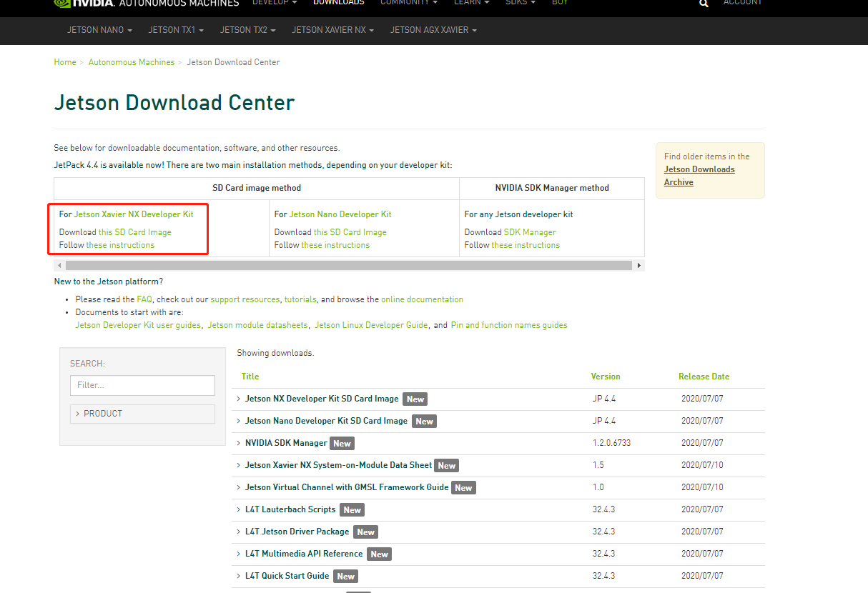
Task: Expand the JETSON XAVIER NX menu
Action: coord(333,30)
